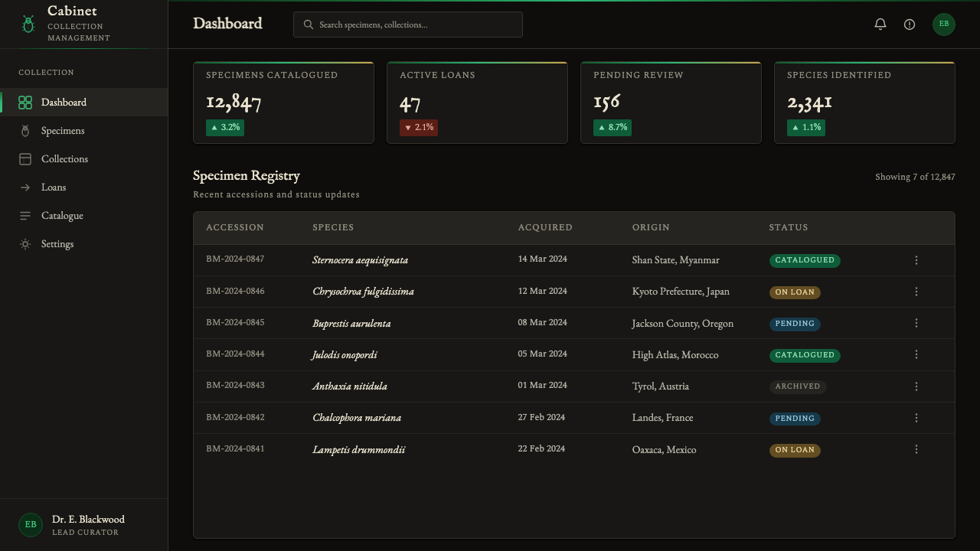Select the Dashboard grid icon in sidebar
Viewport: 980px width, 551px height.
coord(25,103)
